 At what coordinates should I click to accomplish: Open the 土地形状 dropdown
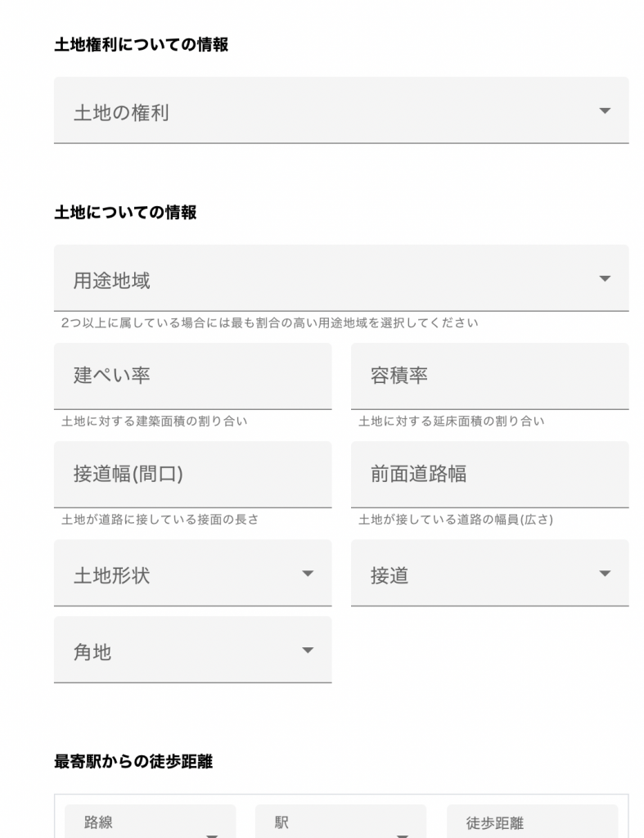(x=192, y=574)
